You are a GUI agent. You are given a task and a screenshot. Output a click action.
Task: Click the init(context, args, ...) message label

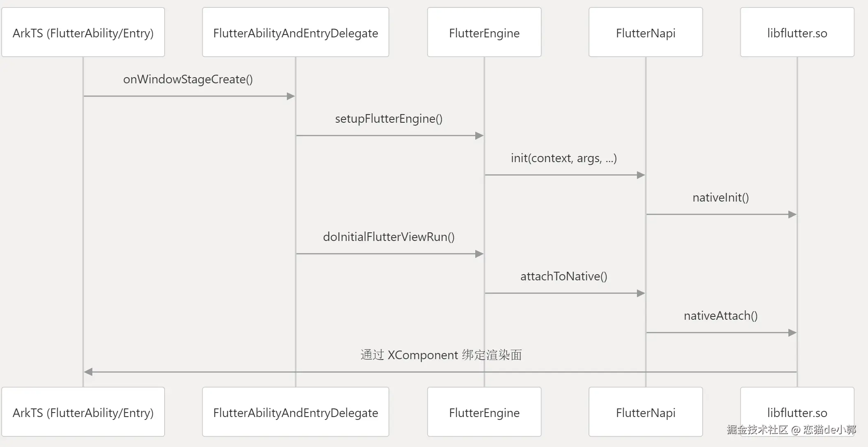coord(563,158)
